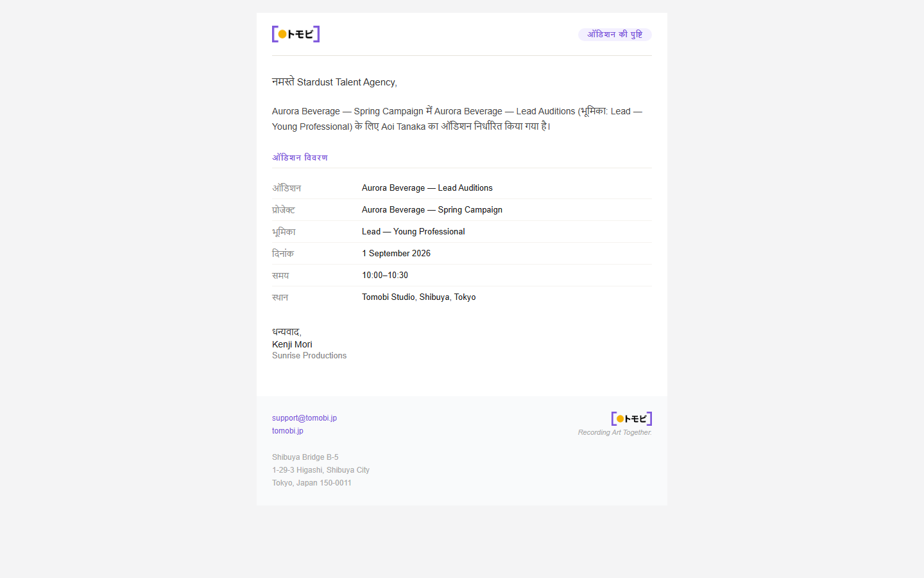The image size is (924, 578).
Task: Select the value Aurora Beverage — Lead Auditions
Action: point(427,188)
